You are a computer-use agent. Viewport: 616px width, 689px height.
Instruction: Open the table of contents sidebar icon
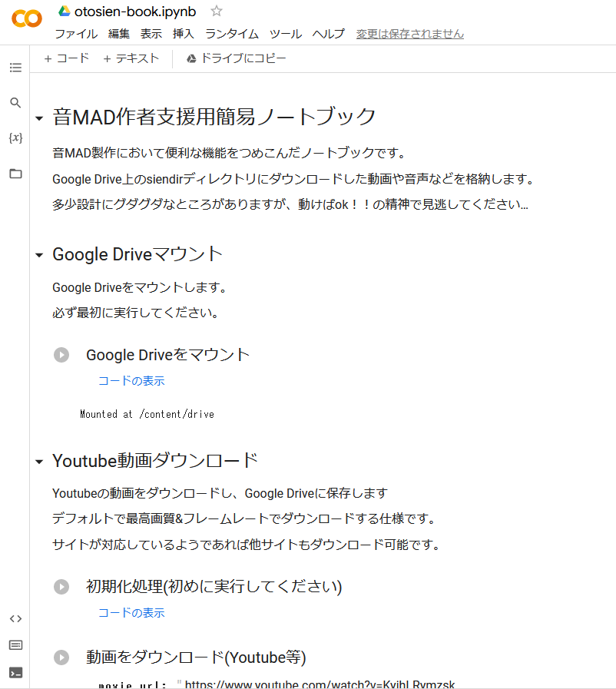tap(15, 68)
